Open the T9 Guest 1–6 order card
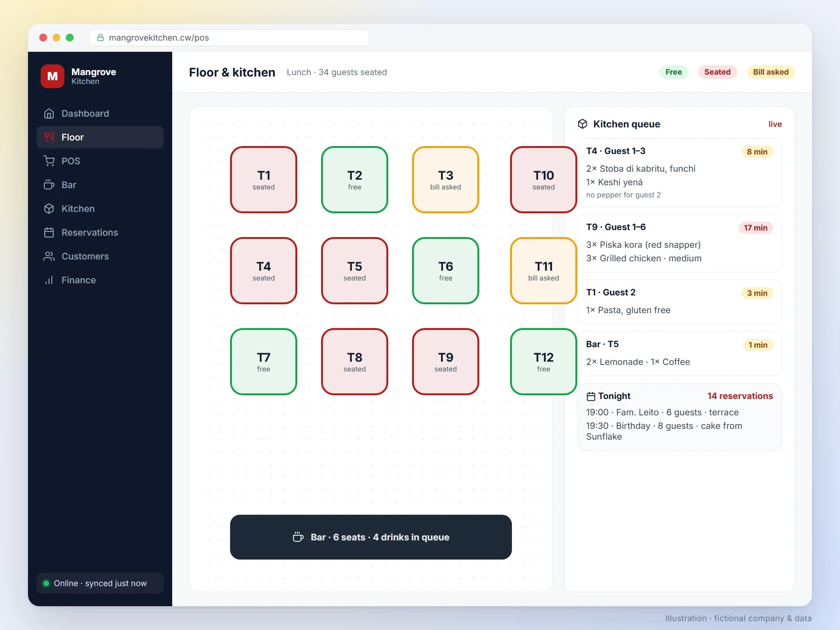 coord(679,243)
